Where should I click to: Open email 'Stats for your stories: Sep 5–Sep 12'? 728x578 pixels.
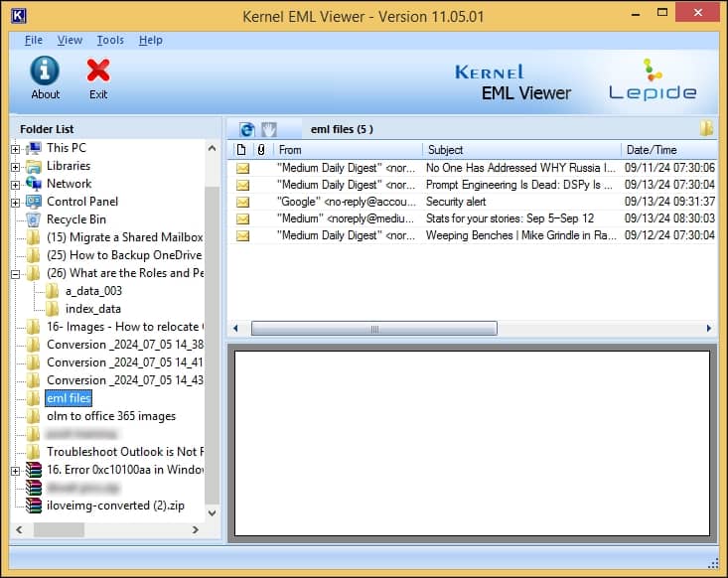click(510, 218)
